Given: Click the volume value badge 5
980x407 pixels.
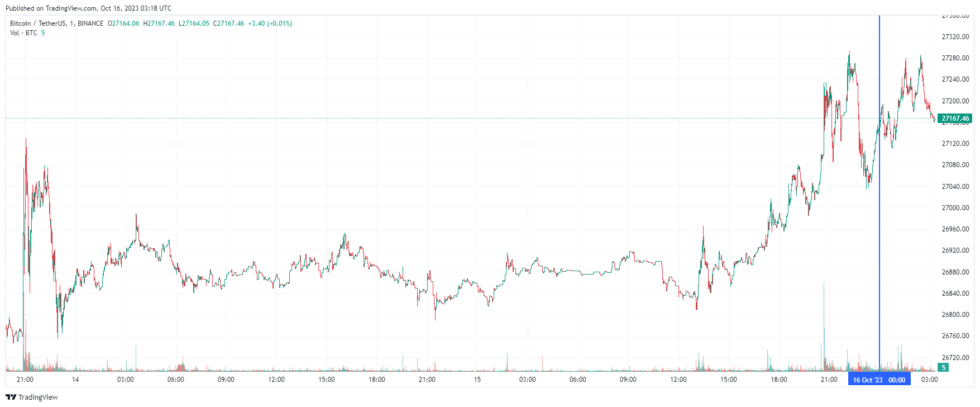Looking at the screenshot, I should [944, 367].
